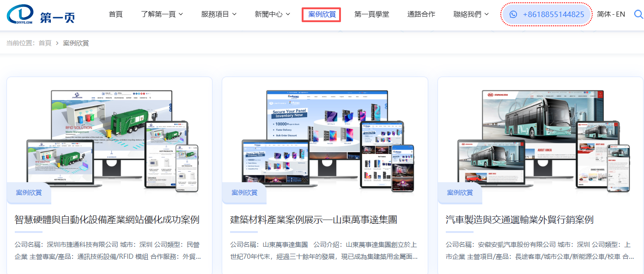Open the 智慧硬體與自動化設備產業網站優化成功案例 title

tap(107, 220)
